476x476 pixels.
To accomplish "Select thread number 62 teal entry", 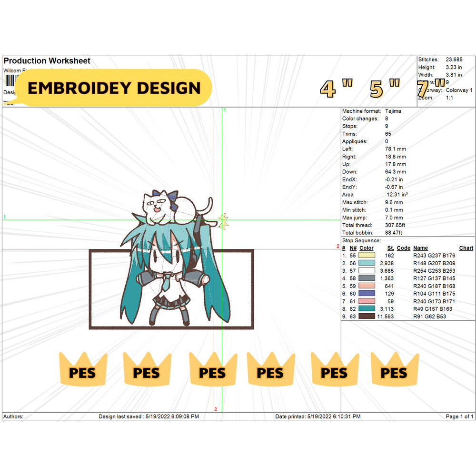I will tap(367, 308).
